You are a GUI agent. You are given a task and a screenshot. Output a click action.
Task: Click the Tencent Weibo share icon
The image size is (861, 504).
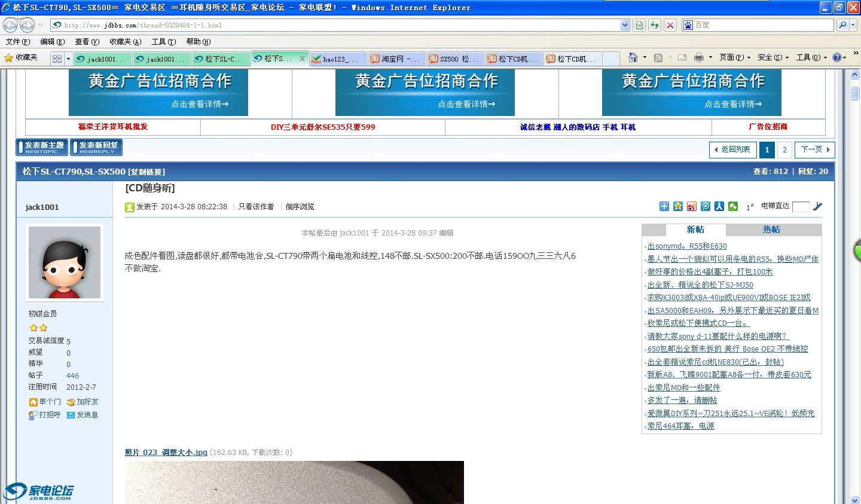coord(706,206)
